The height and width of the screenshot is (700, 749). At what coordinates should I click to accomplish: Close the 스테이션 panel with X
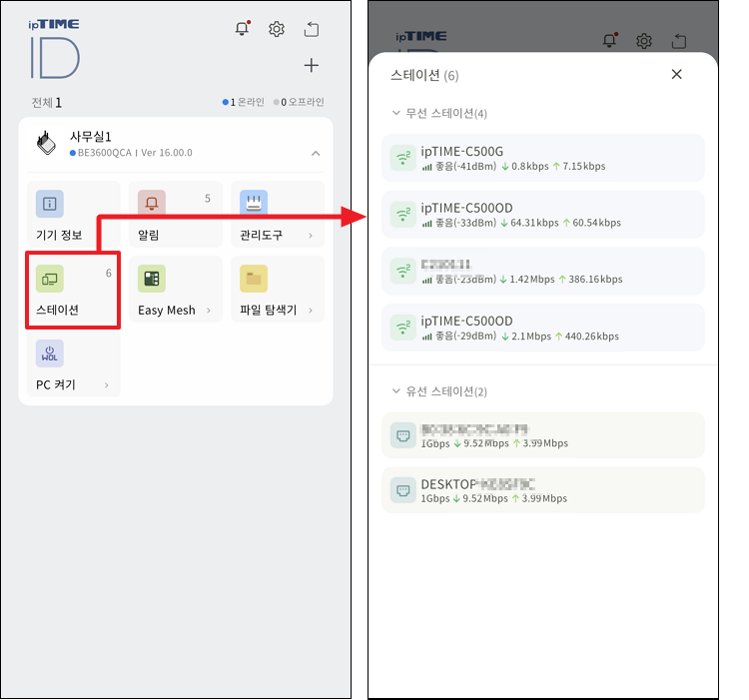click(676, 74)
